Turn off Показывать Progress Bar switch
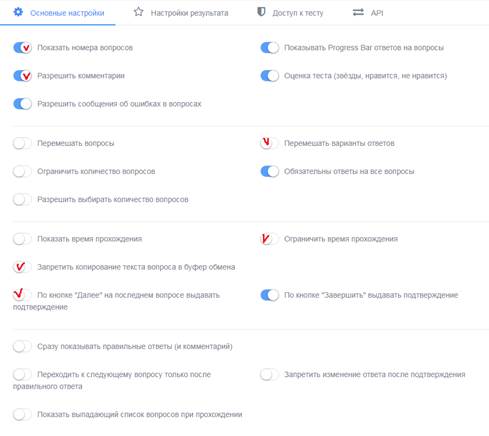Viewport: 489px width, 436px height. coord(270,48)
